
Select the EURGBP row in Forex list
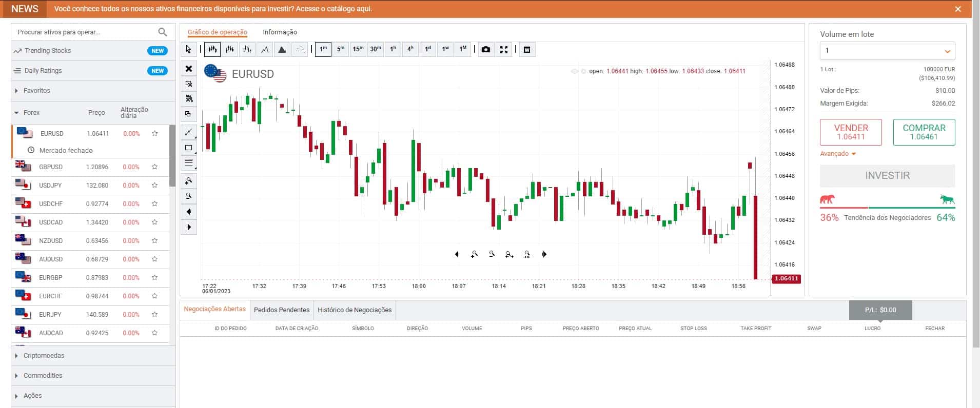[x=90, y=278]
